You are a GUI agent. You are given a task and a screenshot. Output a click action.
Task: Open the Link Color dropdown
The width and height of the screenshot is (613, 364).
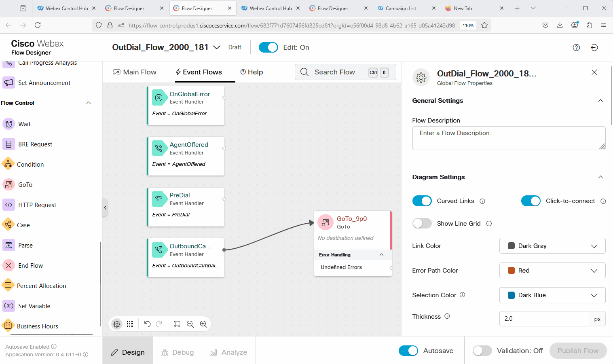[552, 246]
